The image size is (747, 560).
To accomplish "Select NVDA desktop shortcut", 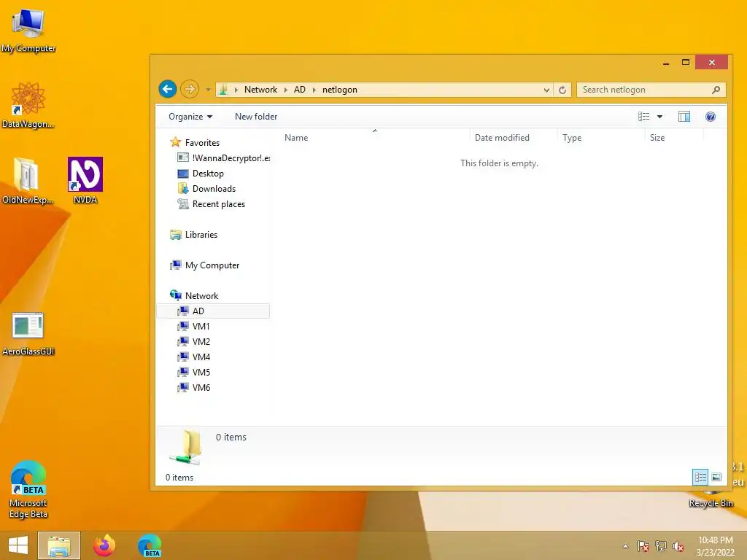I will click(85, 181).
